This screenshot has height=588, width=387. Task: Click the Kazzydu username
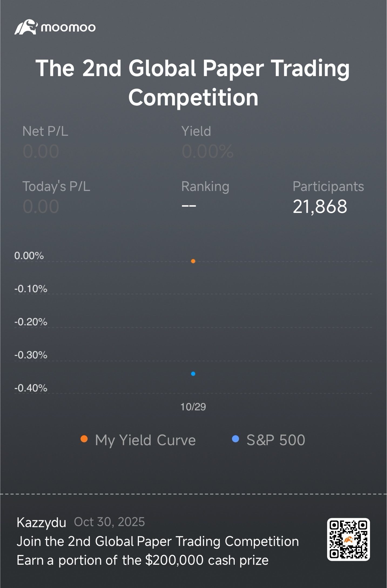coord(41,522)
